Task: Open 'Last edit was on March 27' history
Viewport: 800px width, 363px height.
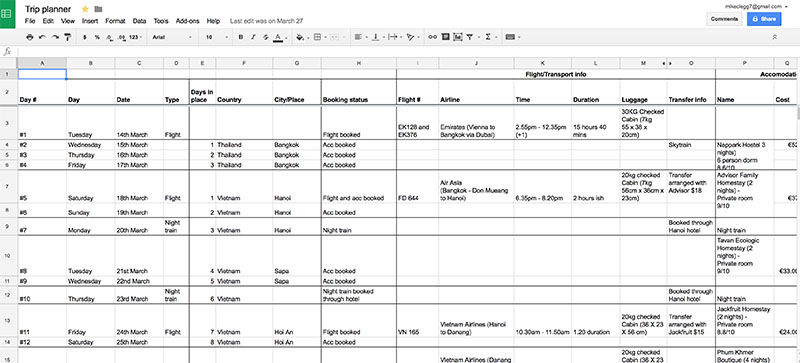Action: point(266,21)
